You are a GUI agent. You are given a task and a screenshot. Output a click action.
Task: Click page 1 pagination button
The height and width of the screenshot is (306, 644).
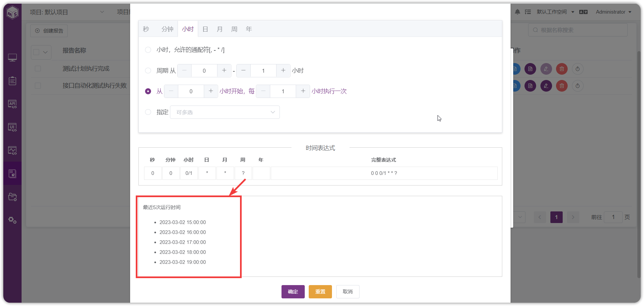tap(556, 217)
